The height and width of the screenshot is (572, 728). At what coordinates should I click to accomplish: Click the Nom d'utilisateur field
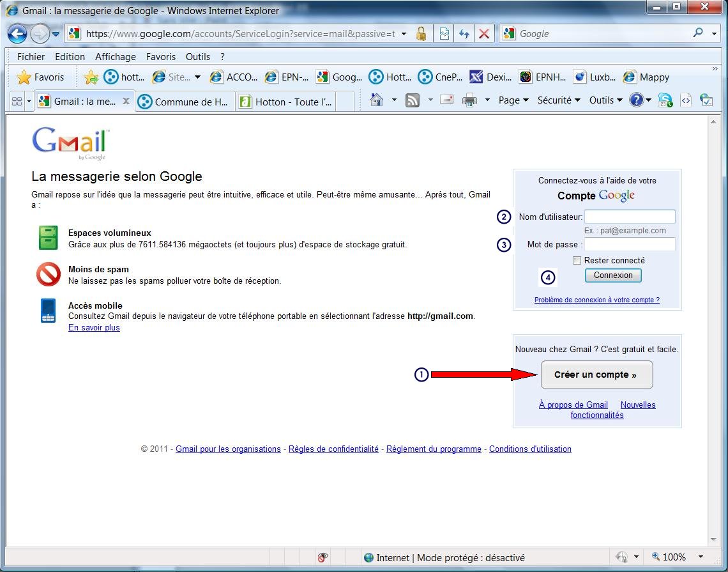[630, 217]
